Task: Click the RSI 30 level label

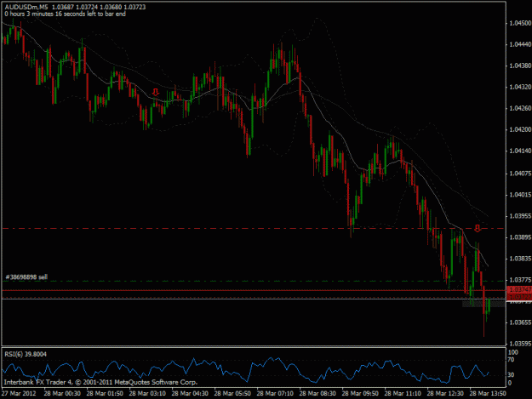Action: pos(512,374)
